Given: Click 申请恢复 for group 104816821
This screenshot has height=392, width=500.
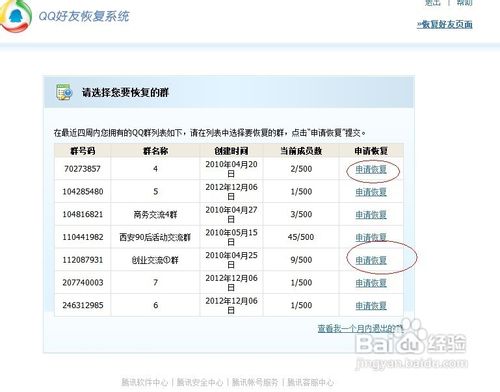Looking at the screenshot, I should [371, 215].
